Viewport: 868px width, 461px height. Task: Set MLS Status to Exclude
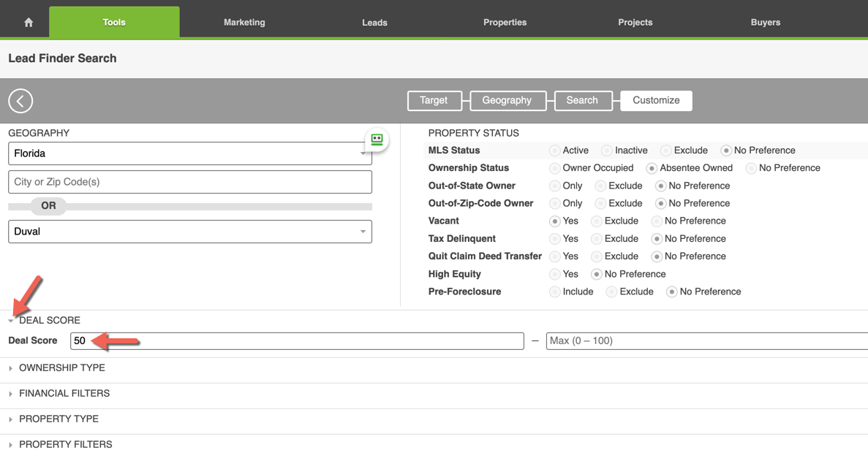(666, 151)
